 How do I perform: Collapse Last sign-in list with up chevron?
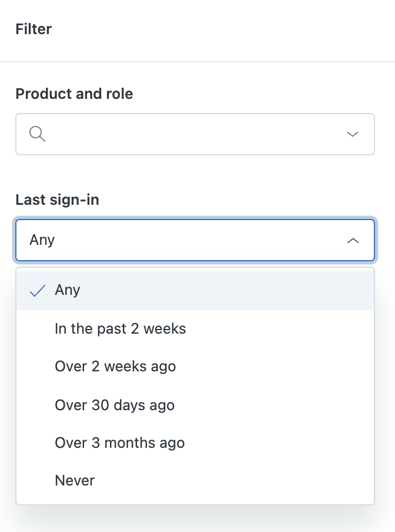coord(353,240)
